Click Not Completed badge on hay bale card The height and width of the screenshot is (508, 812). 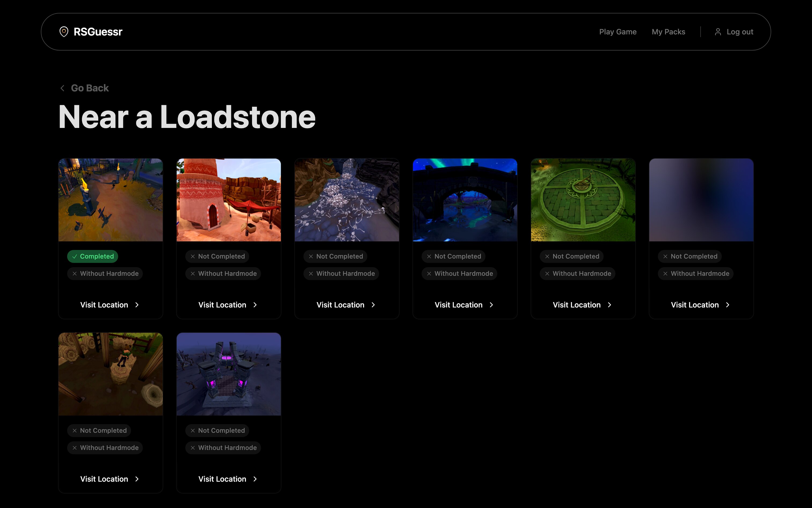pos(99,430)
